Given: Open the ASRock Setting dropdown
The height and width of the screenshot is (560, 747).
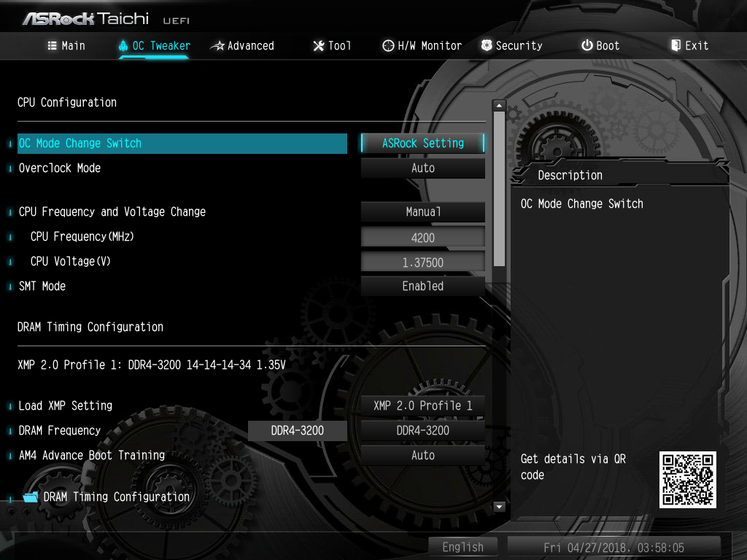Looking at the screenshot, I should tap(423, 144).
